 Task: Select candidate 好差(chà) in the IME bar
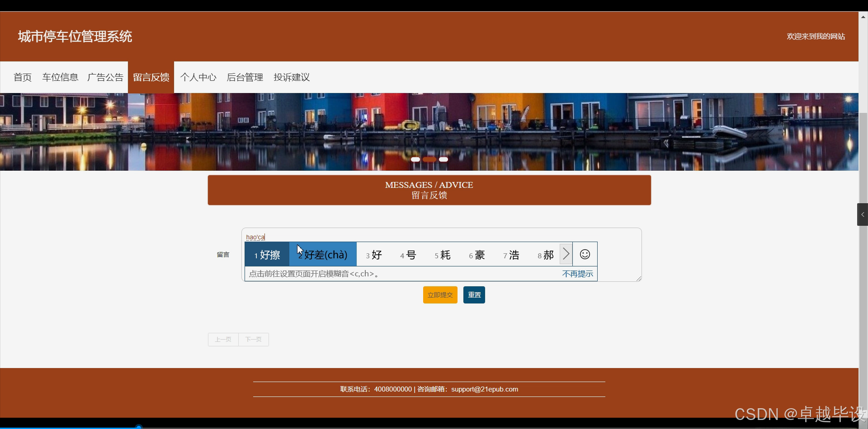tap(322, 254)
